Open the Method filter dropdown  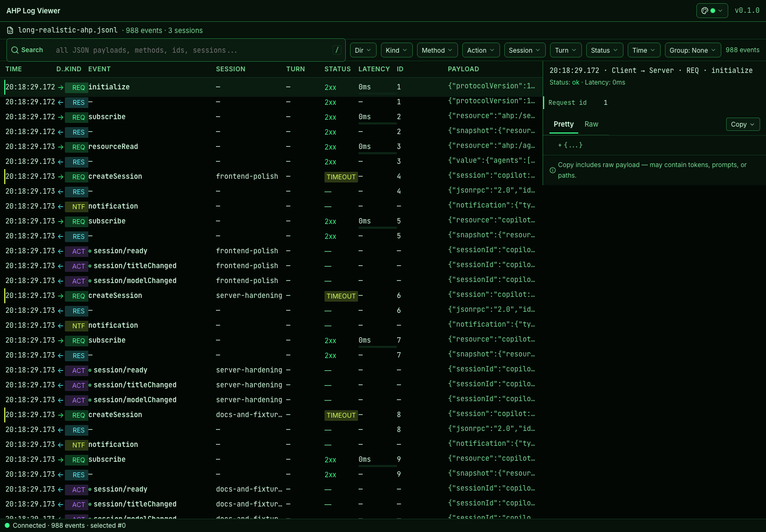pyautogui.click(x=438, y=50)
